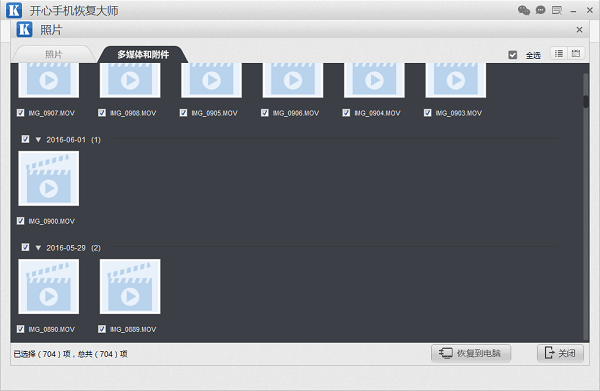
Task: Open the IMG_0900.MOV video thumbnail
Action: tap(49, 178)
